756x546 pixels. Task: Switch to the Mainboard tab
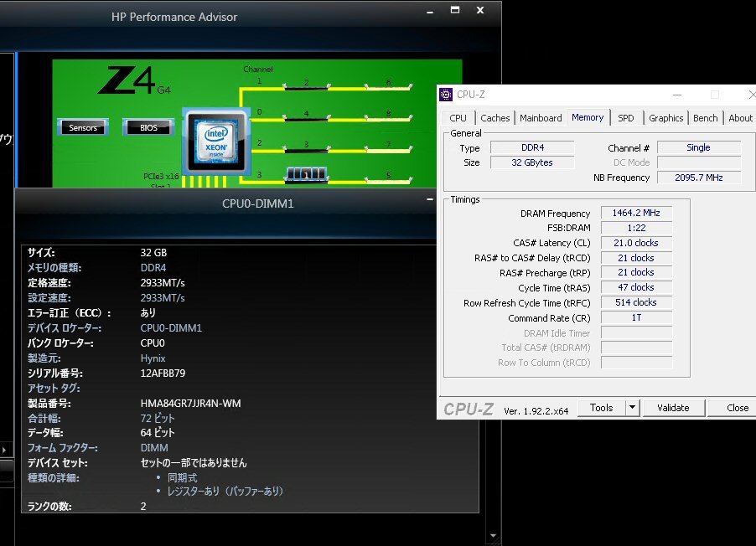pyautogui.click(x=541, y=118)
